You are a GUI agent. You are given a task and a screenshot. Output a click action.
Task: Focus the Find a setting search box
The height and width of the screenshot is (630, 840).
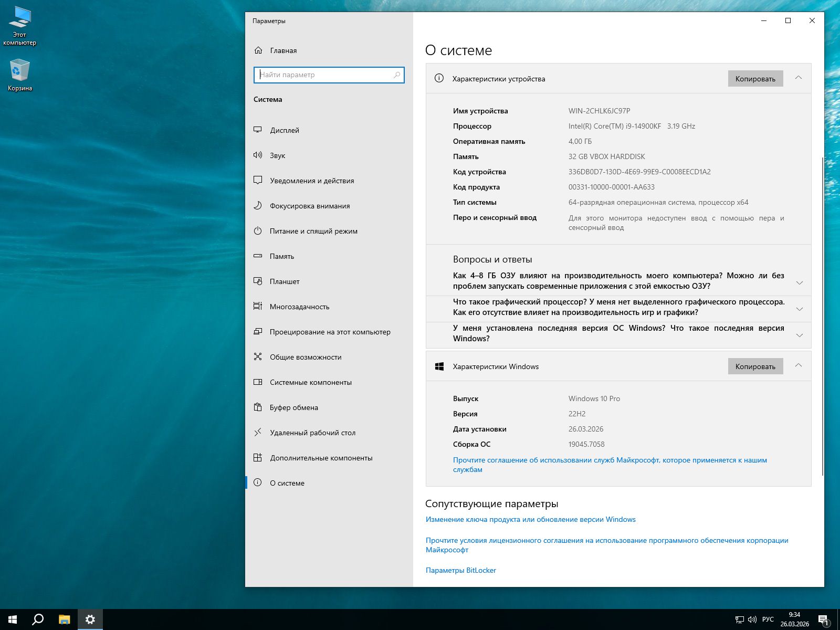point(325,75)
